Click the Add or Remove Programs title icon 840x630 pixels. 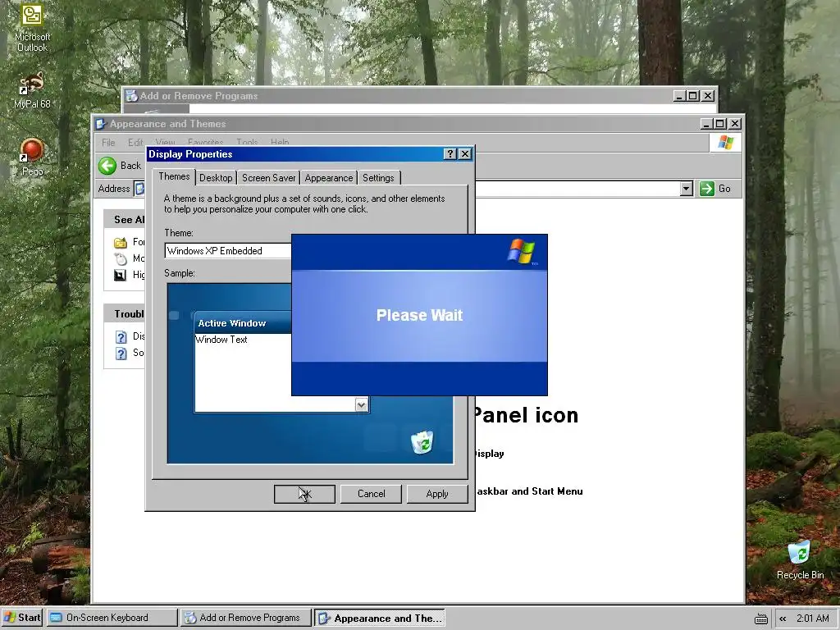[x=131, y=96]
